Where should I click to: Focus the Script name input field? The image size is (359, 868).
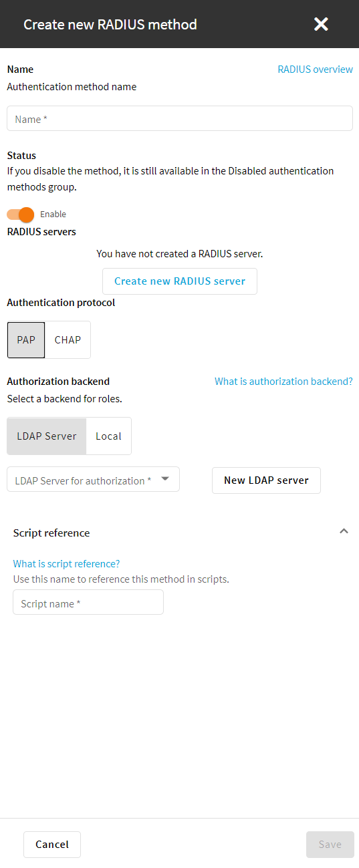[x=88, y=602]
